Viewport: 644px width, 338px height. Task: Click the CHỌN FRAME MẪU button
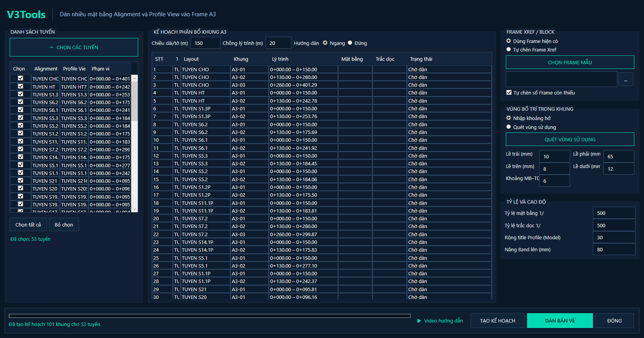point(570,62)
